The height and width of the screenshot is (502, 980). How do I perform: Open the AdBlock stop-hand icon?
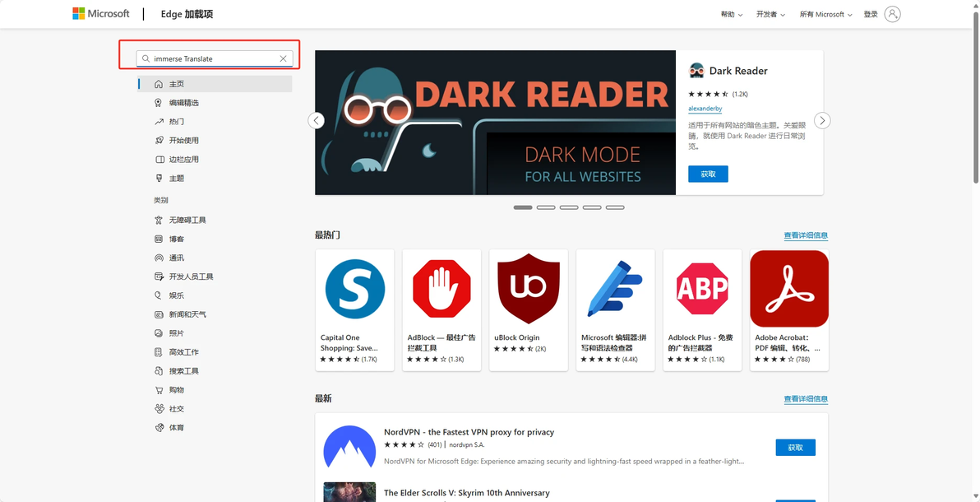[441, 289]
